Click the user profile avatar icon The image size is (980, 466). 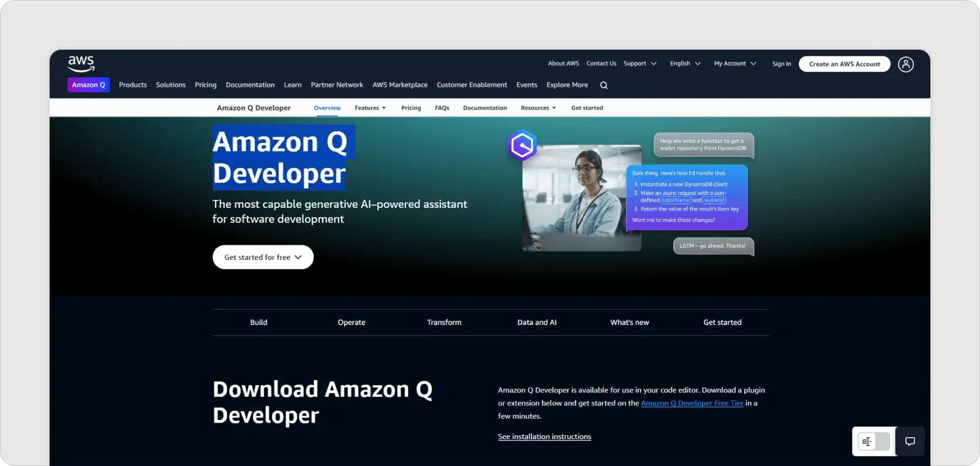click(905, 64)
